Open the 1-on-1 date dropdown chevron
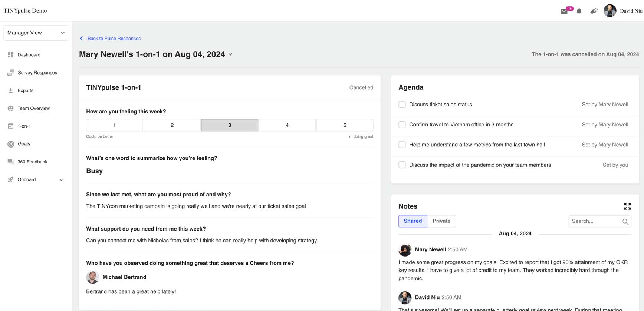This screenshot has width=644, height=311. (230, 54)
